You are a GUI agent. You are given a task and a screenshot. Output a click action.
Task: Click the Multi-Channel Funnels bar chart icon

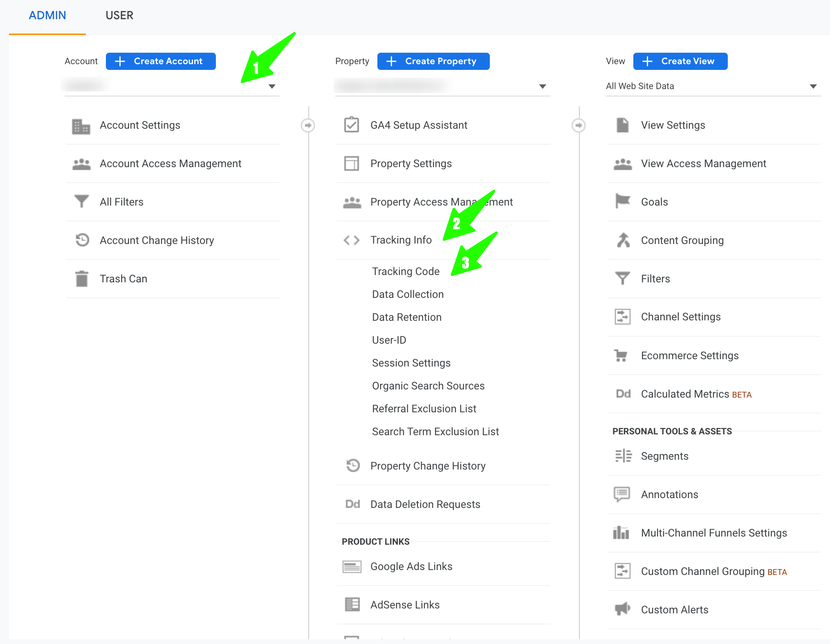(x=621, y=533)
